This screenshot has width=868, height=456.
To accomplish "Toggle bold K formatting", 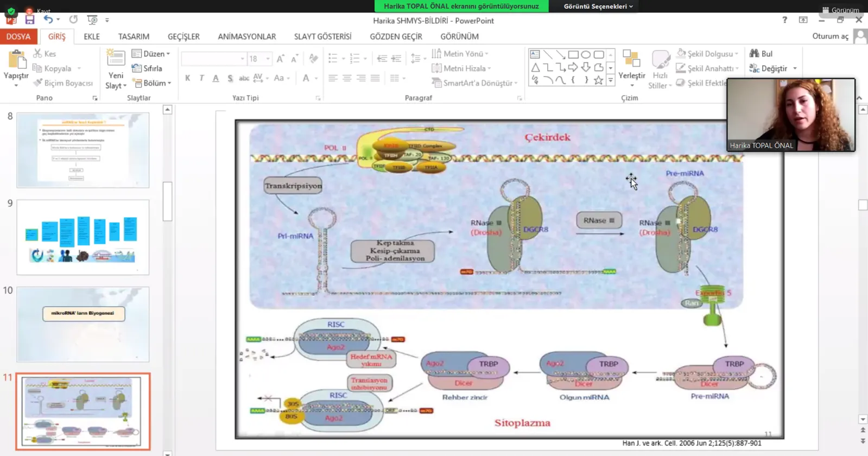I will point(188,78).
